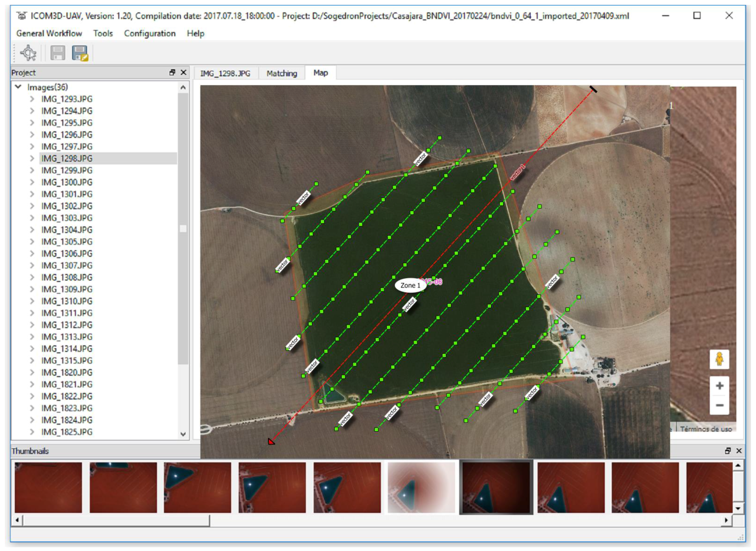The height and width of the screenshot is (551, 756).
Task: Close the Thumbnails panel
Action: pyautogui.click(x=739, y=451)
